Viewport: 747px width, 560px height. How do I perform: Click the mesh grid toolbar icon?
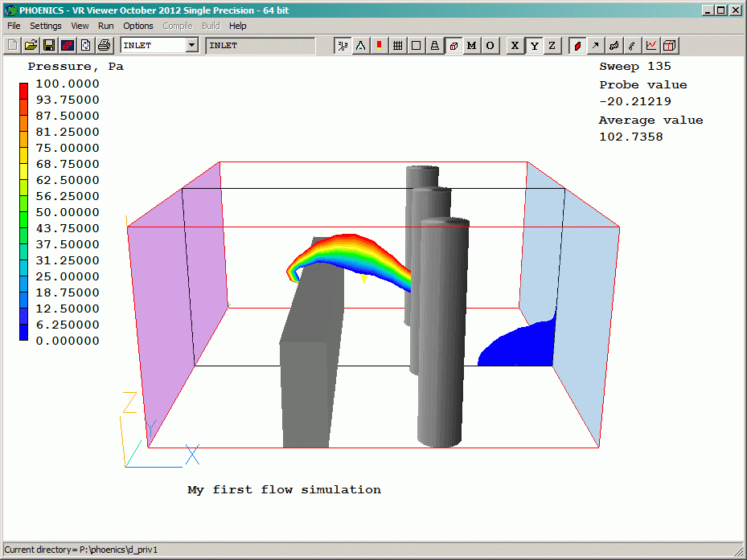pyautogui.click(x=397, y=46)
